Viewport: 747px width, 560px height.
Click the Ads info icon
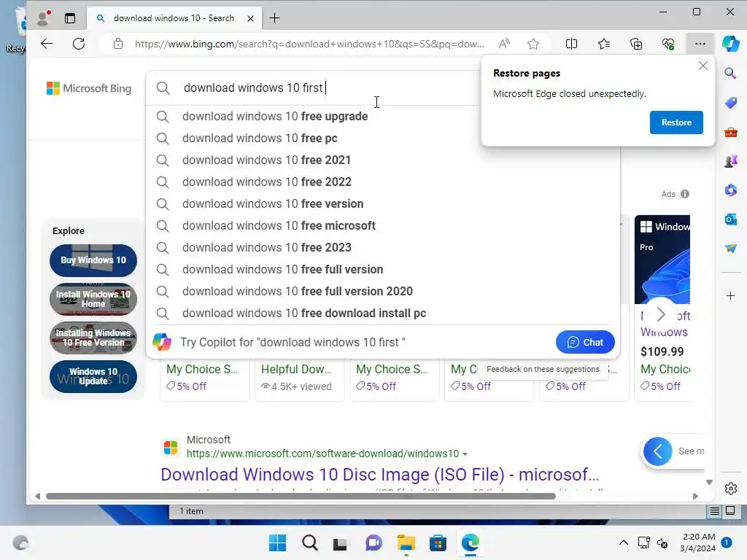click(x=685, y=194)
